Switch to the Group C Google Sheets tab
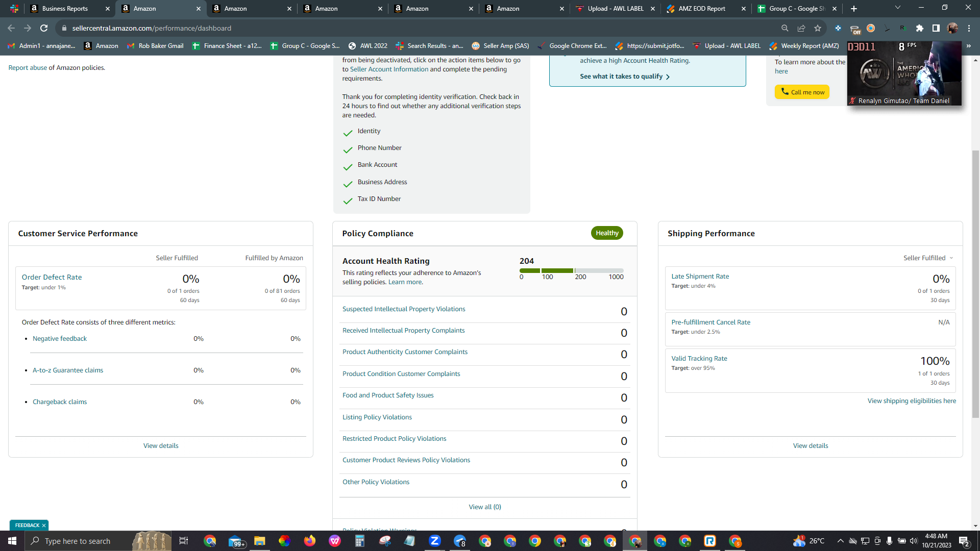 pos(797,9)
